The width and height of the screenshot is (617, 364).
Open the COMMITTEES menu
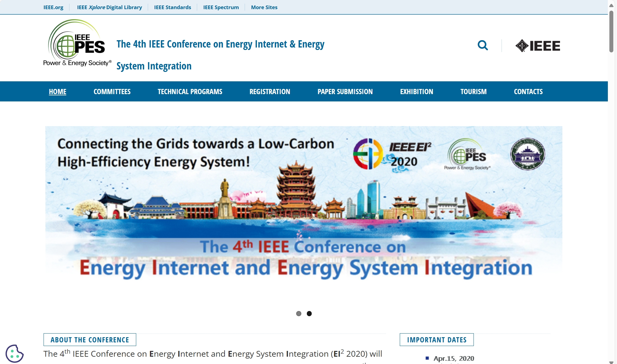click(112, 91)
